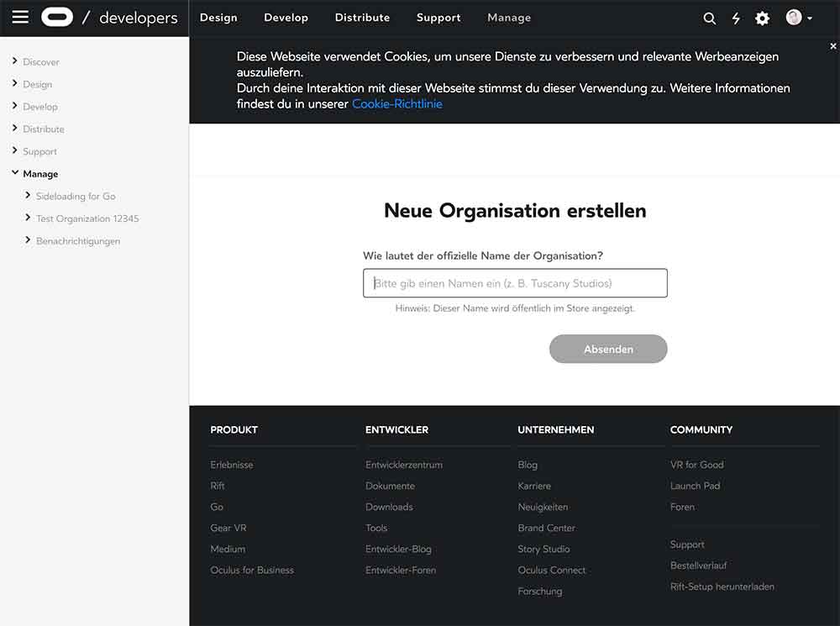Open Rift-Setup herunterladen footer link

[x=722, y=587]
